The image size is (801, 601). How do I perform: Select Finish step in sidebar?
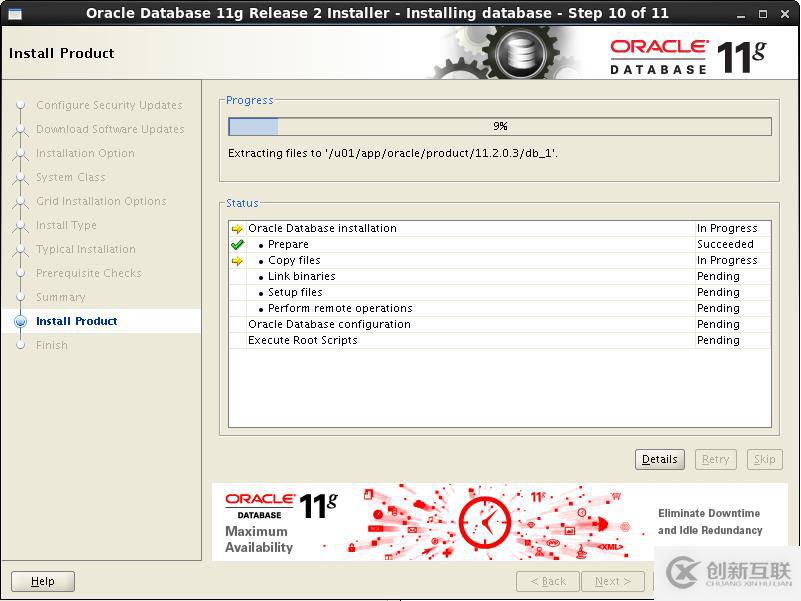click(x=52, y=345)
